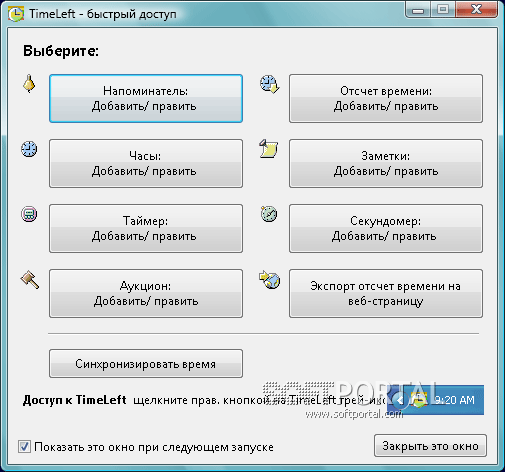The width and height of the screenshot is (505, 472).
Task: Click the TimeLeft app icon in the title bar
Action: pos(16,14)
